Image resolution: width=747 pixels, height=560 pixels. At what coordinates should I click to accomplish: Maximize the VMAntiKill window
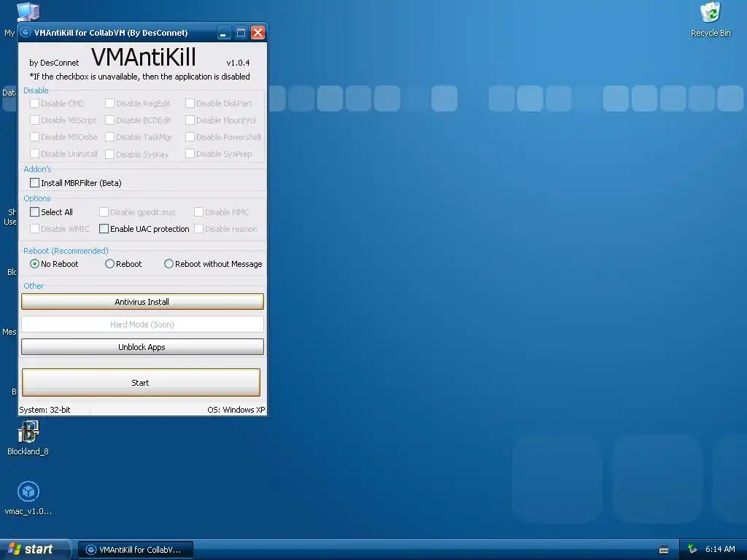241,32
